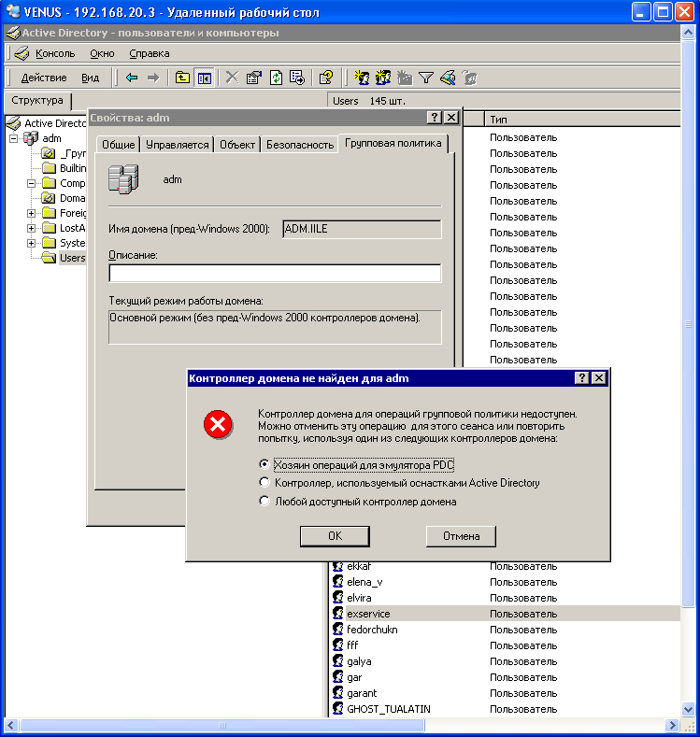Open the Консоль menu

tap(55, 53)
